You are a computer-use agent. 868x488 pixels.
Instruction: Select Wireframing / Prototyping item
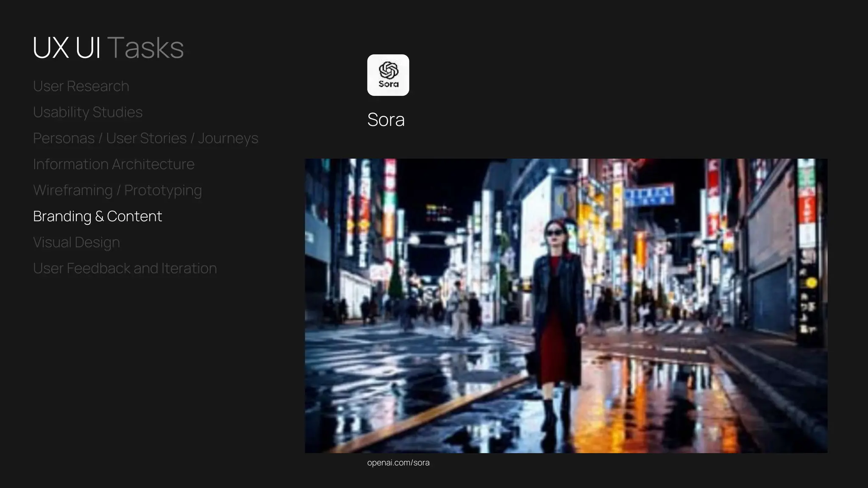117,191
